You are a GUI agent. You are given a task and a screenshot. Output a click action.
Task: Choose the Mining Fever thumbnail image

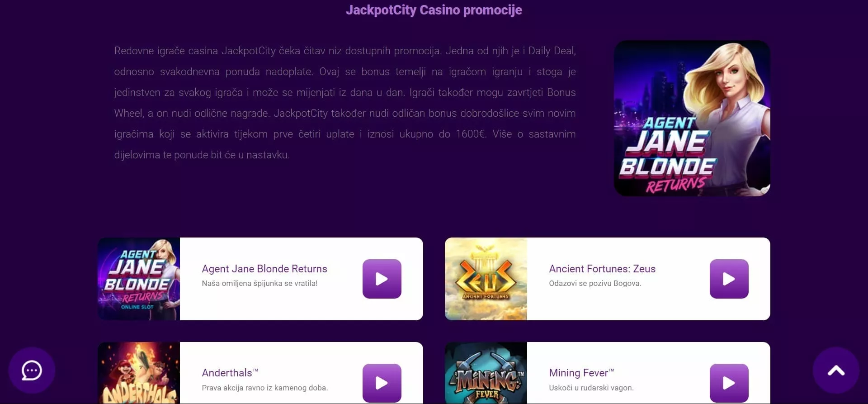(486, 373)
